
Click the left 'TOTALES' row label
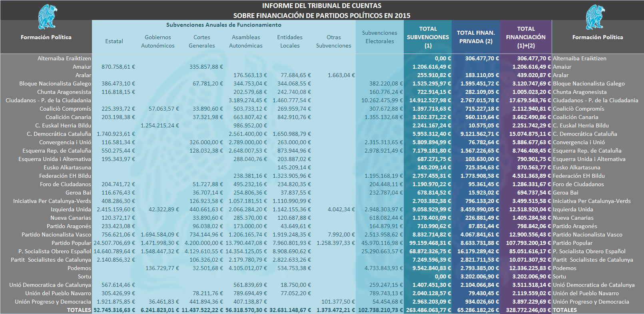pos(79,310)
